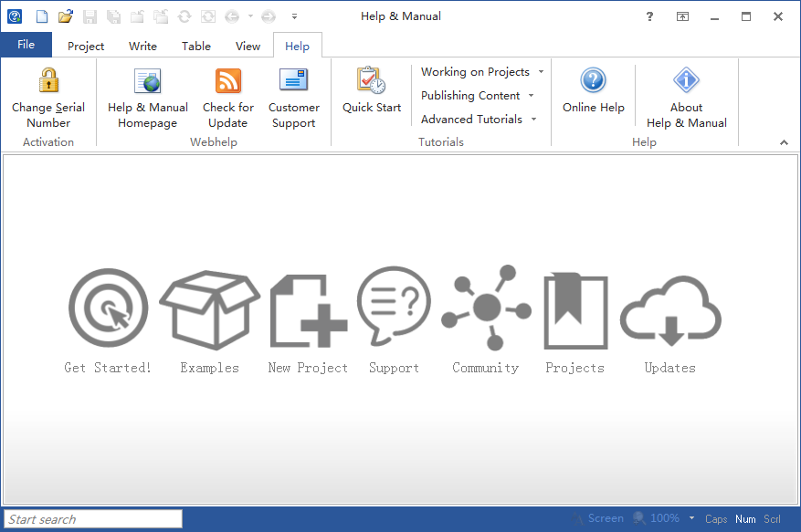Switch to the View ribbon tab
Viewport: 801px width, 532px height.
click(x=248, y=46)
